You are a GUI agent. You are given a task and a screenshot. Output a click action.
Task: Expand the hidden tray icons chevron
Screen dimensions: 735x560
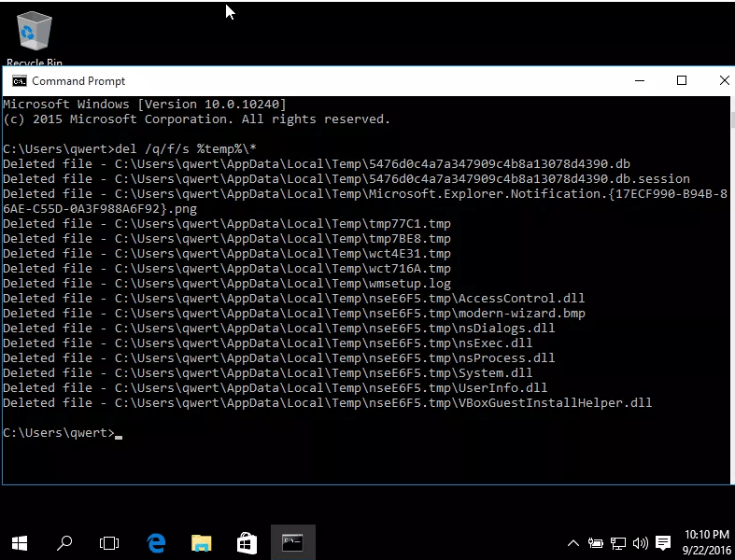tap(573, 542)
